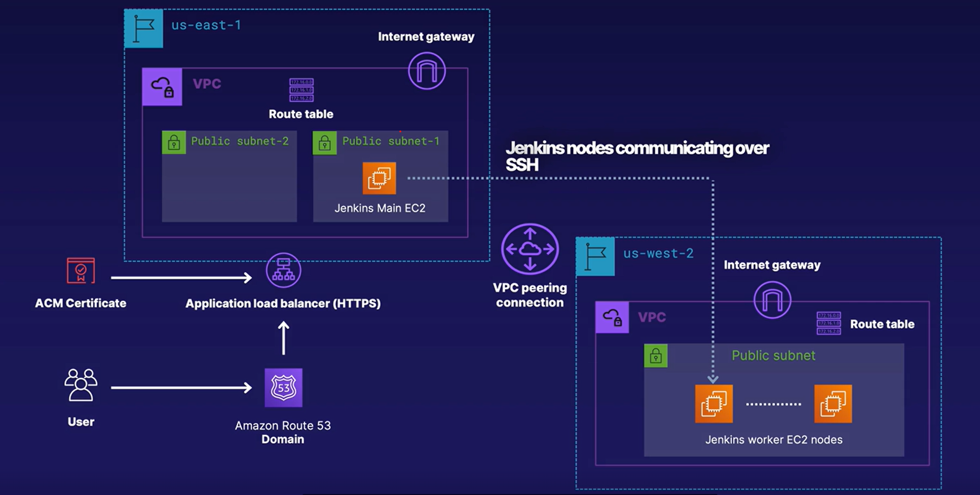Screen dimensions: 980x495
Task: Click the Internet gateway icon in us-west-2
Action: (772, 299)
